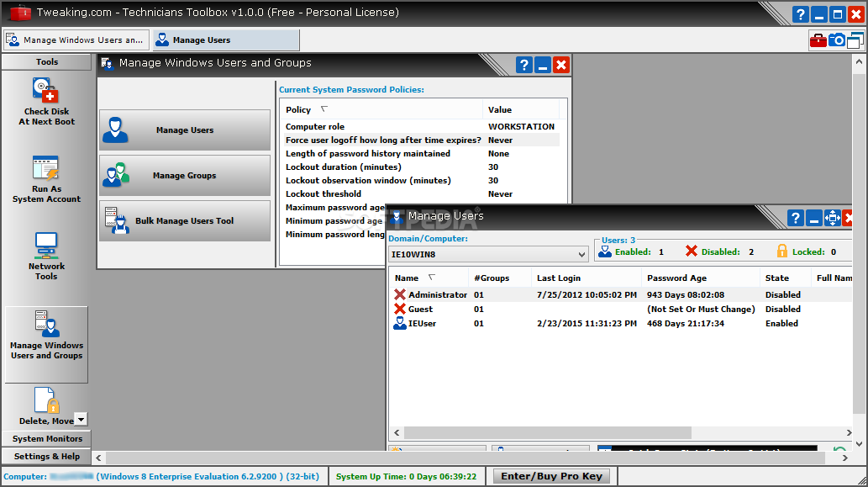Open help for main Technicians Toolbox window
Image resolution: width=868 pixels, height=487 pixels.
tap(800, 14)
